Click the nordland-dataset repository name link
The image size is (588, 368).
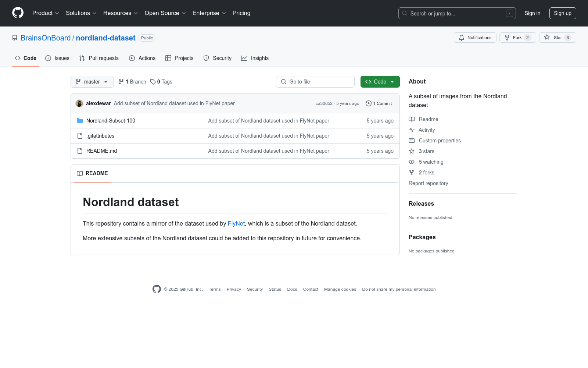(105, 38)
